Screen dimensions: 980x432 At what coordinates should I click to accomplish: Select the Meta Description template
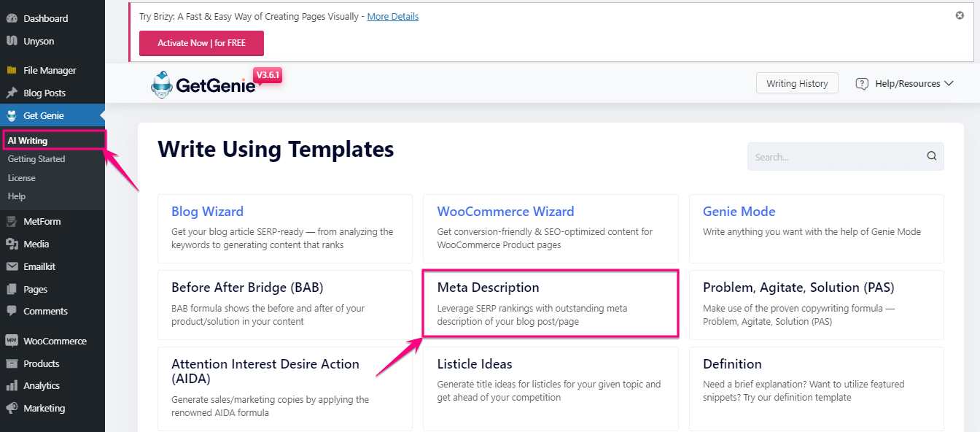point(551,304)
